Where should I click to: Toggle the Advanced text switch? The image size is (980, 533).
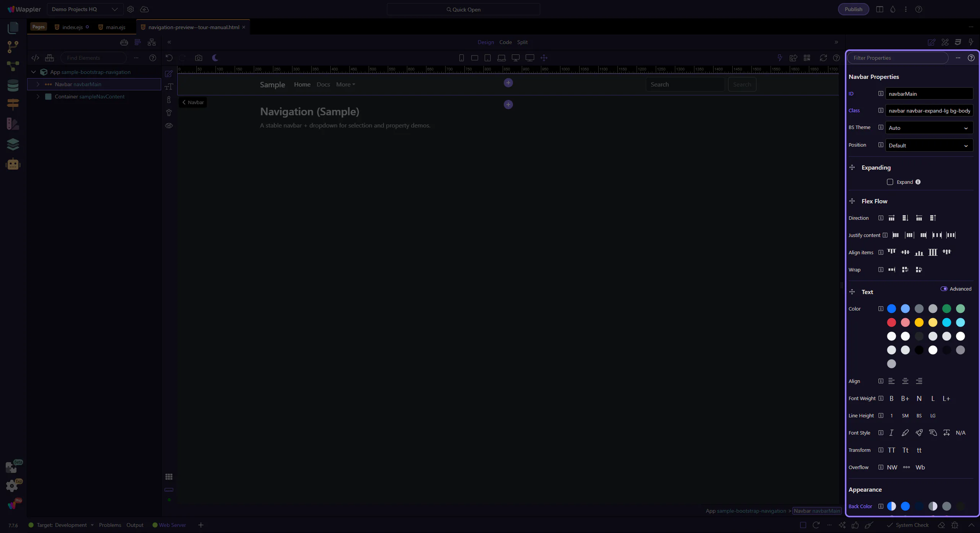click(944, 289)
